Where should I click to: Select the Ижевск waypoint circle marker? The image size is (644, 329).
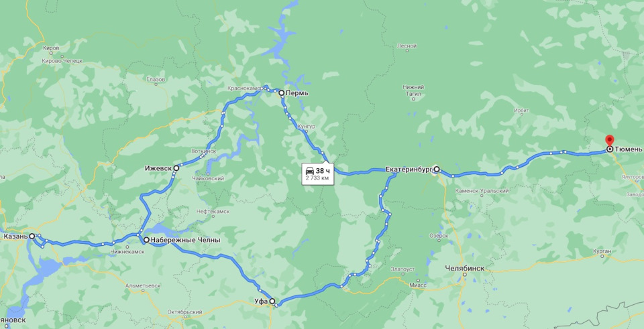tap(176, 168)
